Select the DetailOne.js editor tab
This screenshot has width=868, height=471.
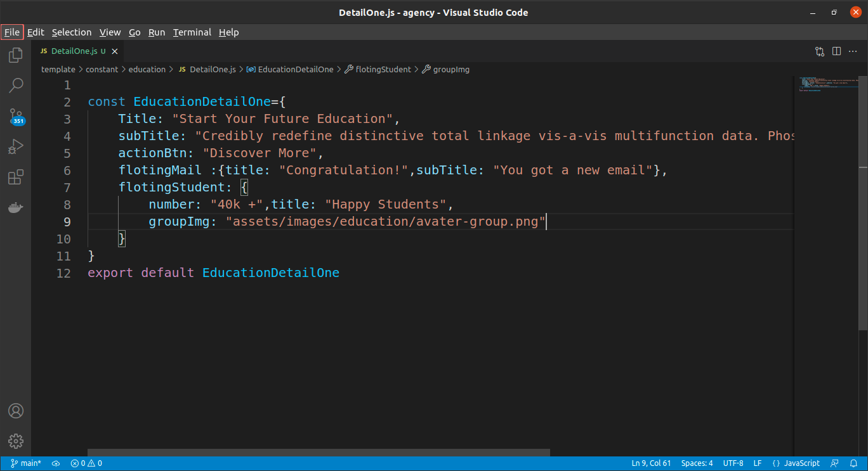point(78,51)
